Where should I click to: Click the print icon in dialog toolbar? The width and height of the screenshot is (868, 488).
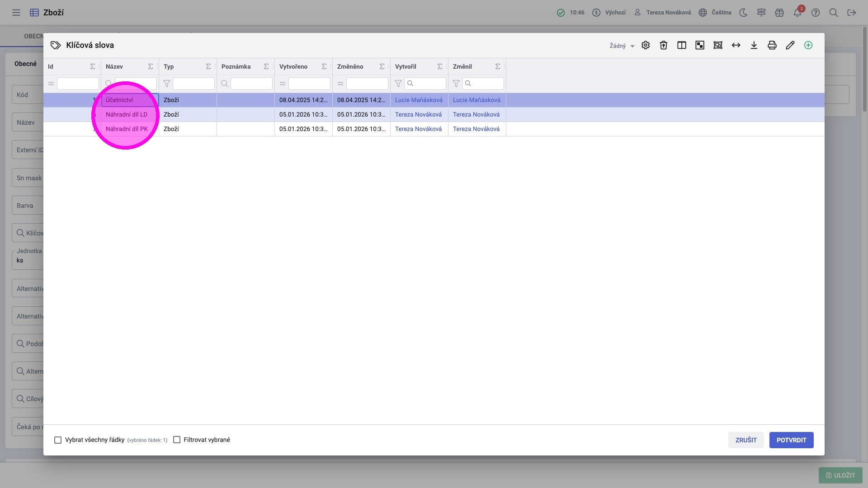point(772,45)
